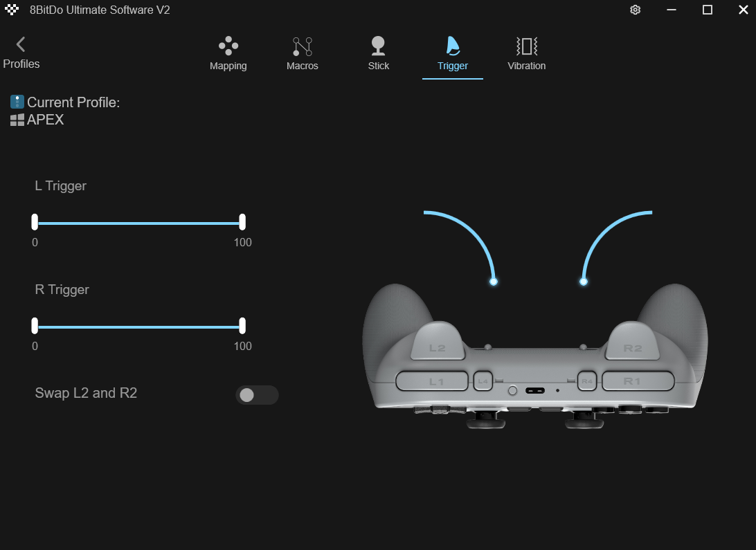Click R Trigger slider maximum handle
This screenshot has height=550, width=756.
click(242, 326)
